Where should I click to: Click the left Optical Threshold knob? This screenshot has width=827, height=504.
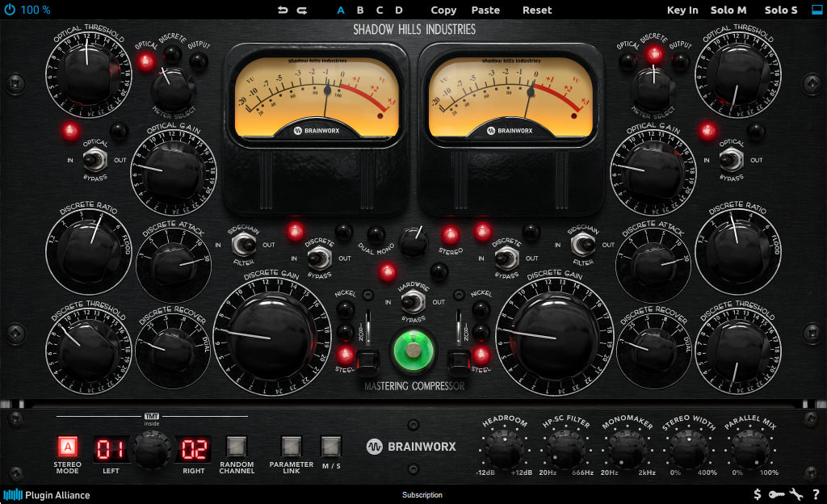pos(89,74)
